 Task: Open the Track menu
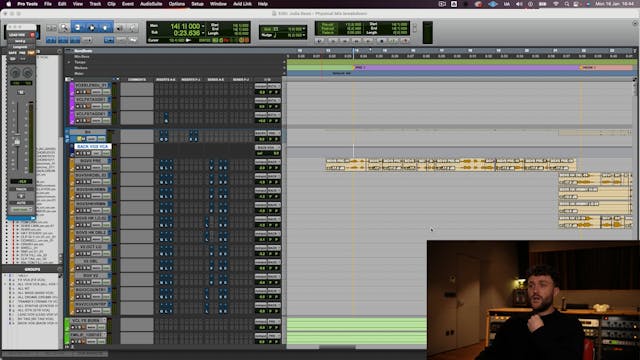[95, 4]
